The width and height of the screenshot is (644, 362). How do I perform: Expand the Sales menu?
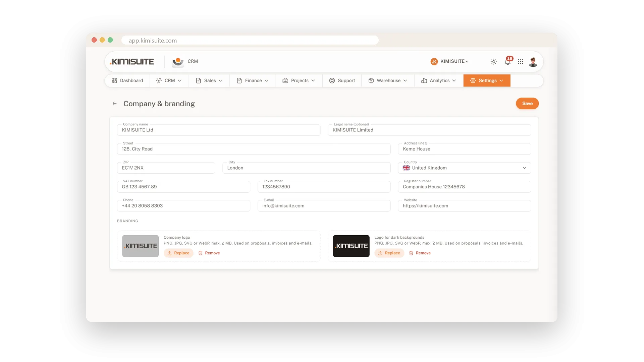pos(209,80)
